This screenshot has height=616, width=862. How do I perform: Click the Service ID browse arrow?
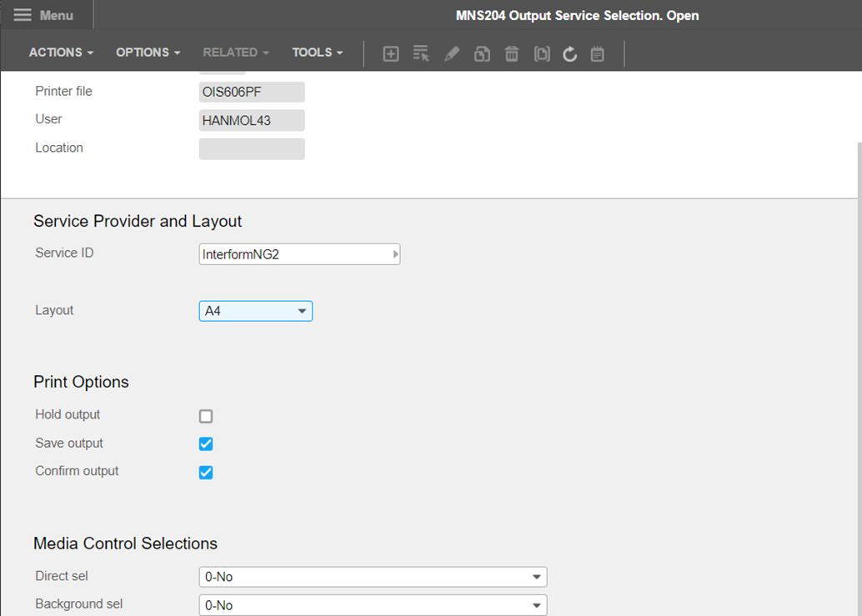(x=395, y=254)
